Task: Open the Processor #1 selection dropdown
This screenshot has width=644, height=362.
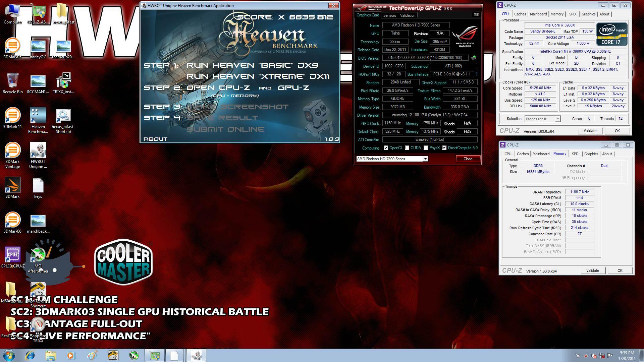Action: coord(557,119)
